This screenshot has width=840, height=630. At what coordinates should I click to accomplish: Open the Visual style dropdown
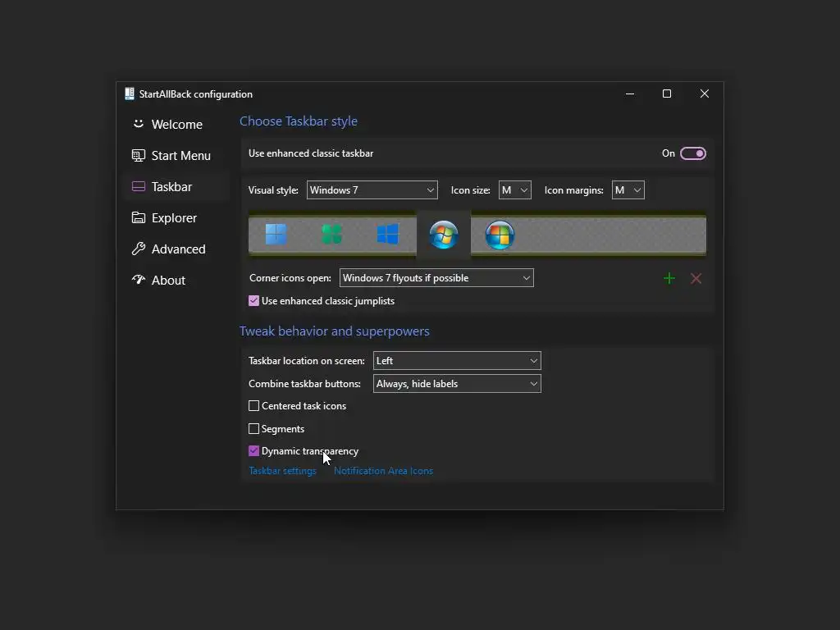372,190
